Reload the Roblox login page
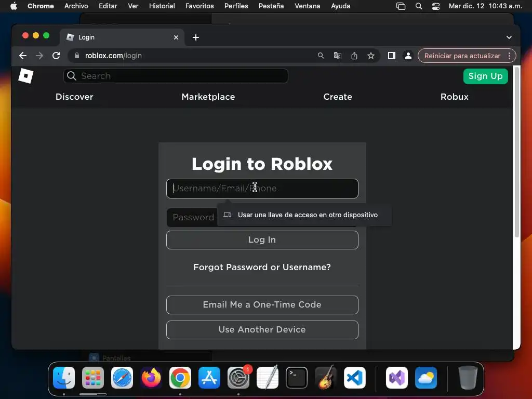 (x=56, y=56)
